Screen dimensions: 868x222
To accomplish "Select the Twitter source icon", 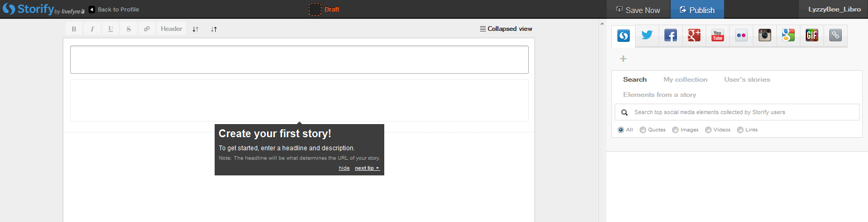I will pos(647,36).
